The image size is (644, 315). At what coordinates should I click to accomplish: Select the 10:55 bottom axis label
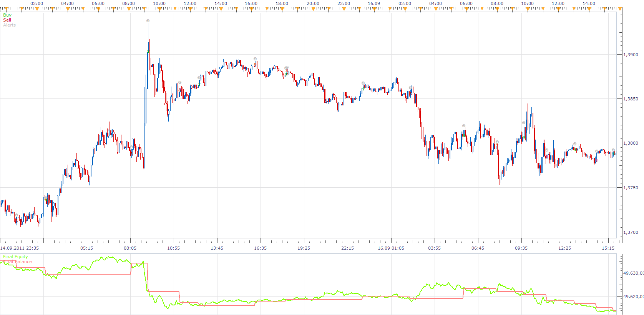pos(173,248)
